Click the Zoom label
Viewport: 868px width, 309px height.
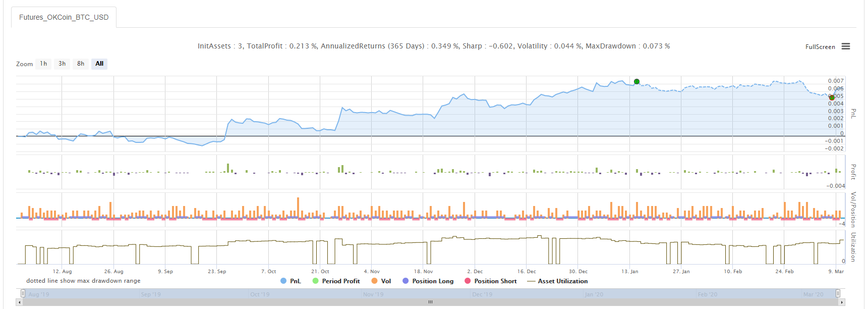pos(24,64)
